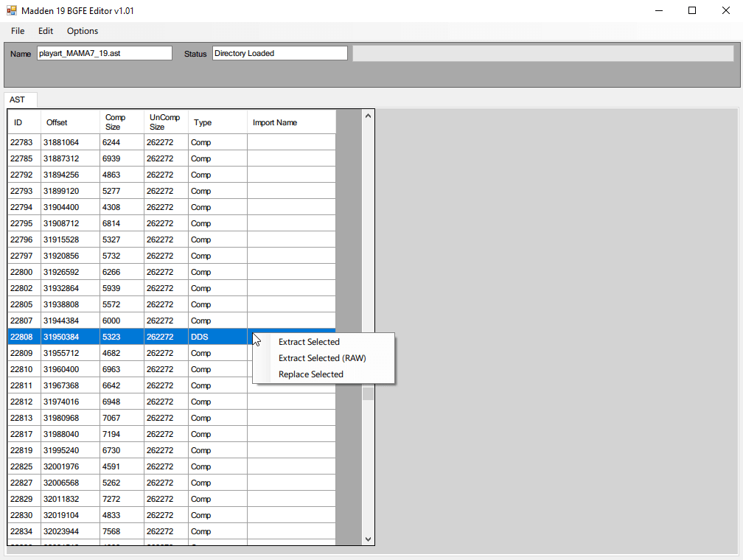743x560 pixels.
Task: Click the scroll down arrow of table
Action: (x=369, y=539)
